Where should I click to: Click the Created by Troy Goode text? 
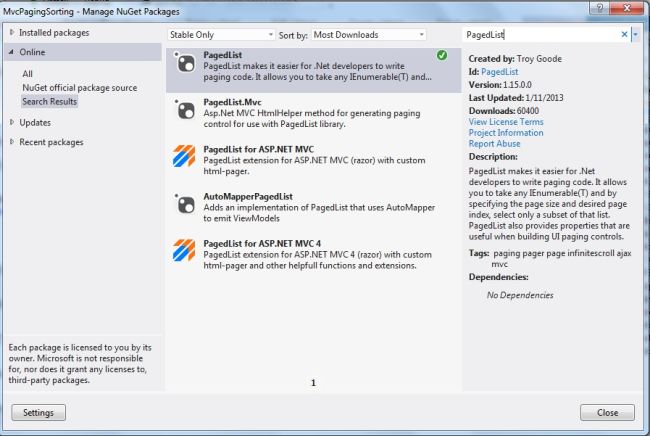(x=515, y=59)
